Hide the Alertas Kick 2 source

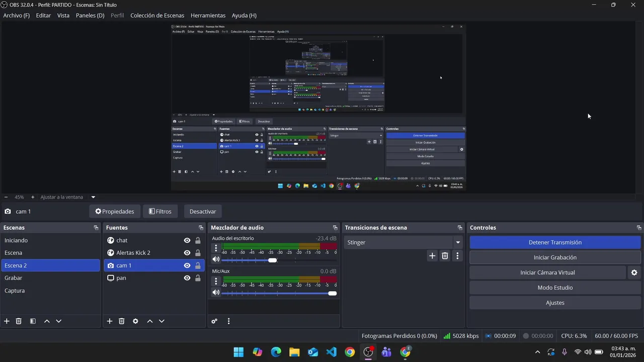click(x=187, y=253)
